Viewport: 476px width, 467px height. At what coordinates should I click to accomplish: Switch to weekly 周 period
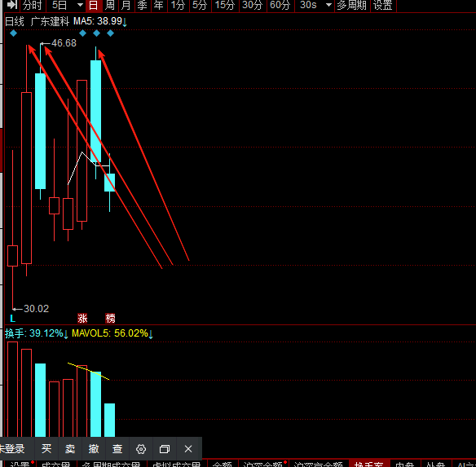tap(109, 5)
